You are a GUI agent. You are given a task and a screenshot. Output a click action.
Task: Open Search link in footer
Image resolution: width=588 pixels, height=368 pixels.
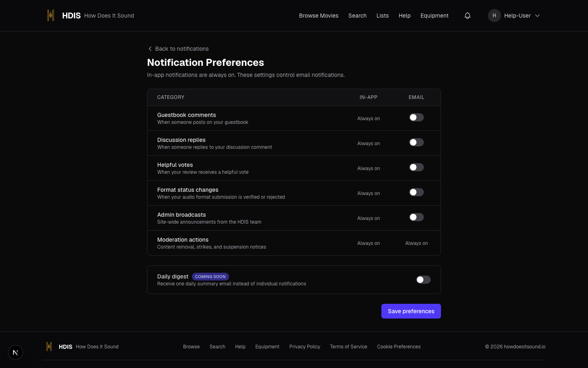[217, 347]
